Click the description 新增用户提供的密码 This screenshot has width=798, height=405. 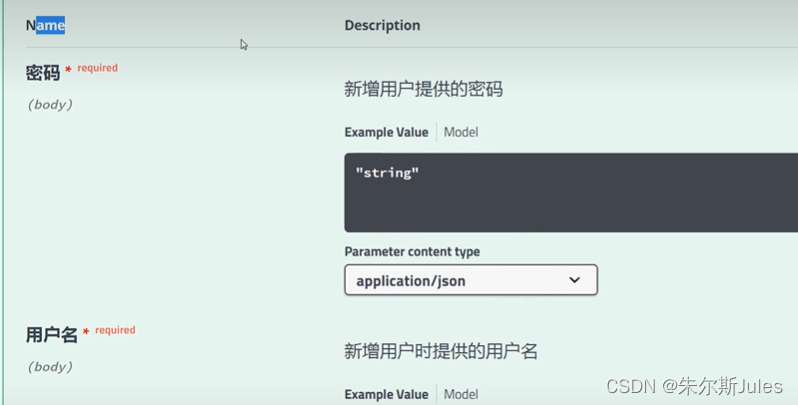(x=423, y=89)
